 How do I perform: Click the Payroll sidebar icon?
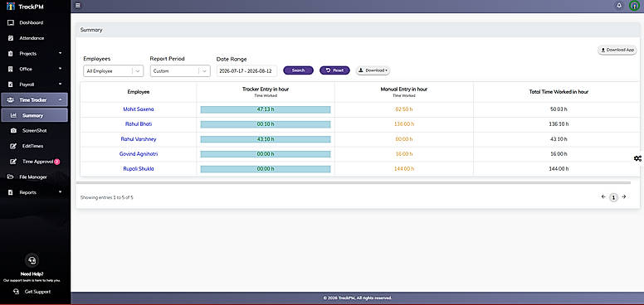11,85
